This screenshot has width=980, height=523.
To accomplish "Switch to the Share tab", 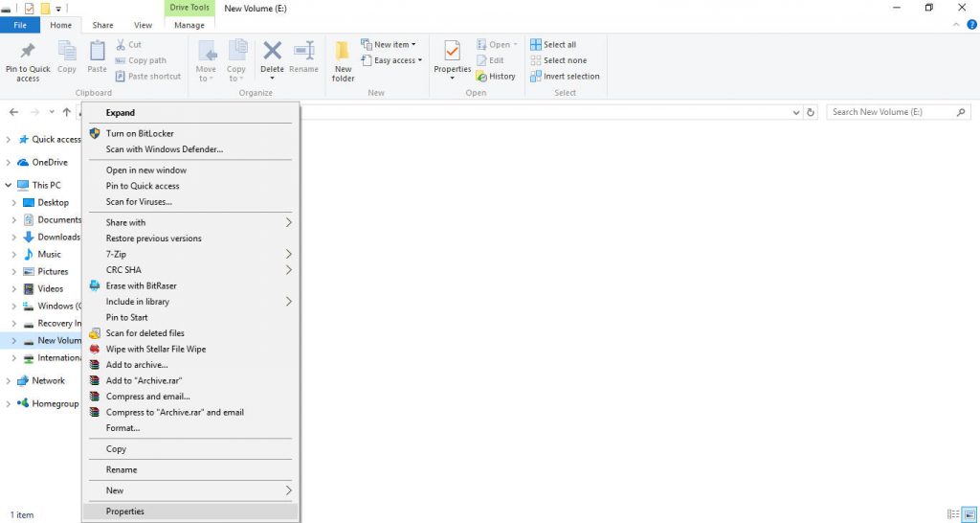I will 102,25.
